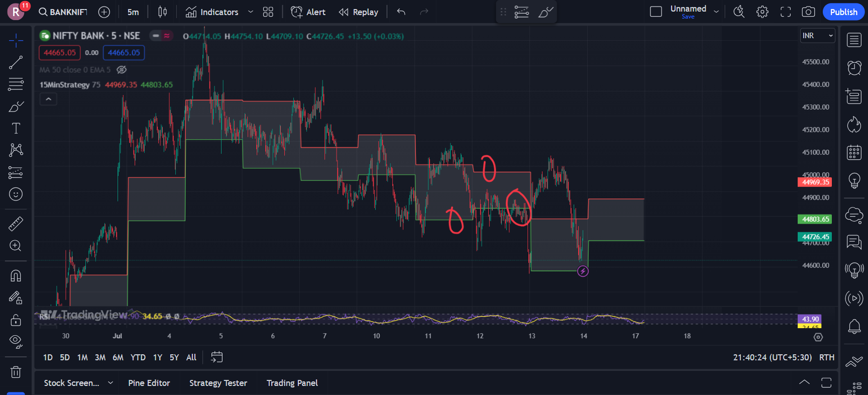Open indicator templates grid
Viewport: 868px width, 395px height.
[268, 12]
